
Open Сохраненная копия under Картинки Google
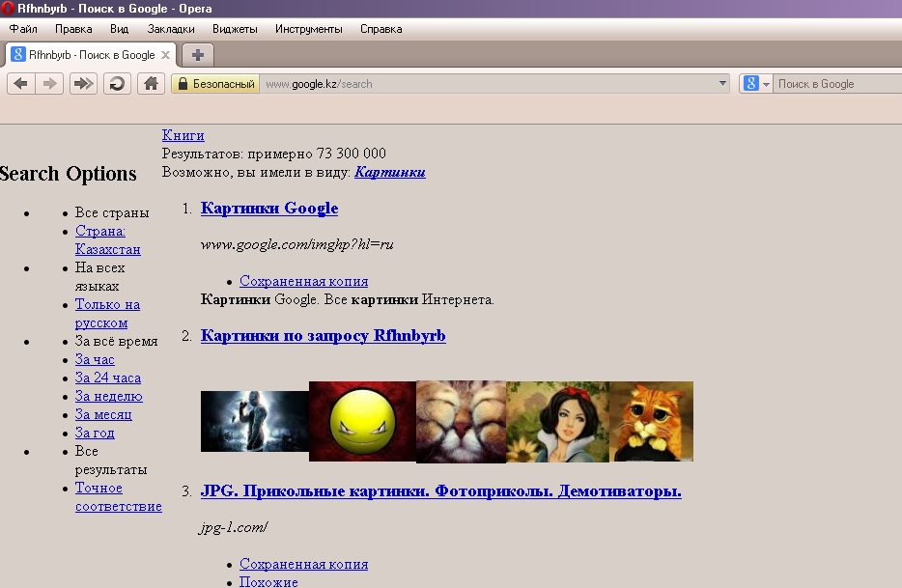[304, 281]
